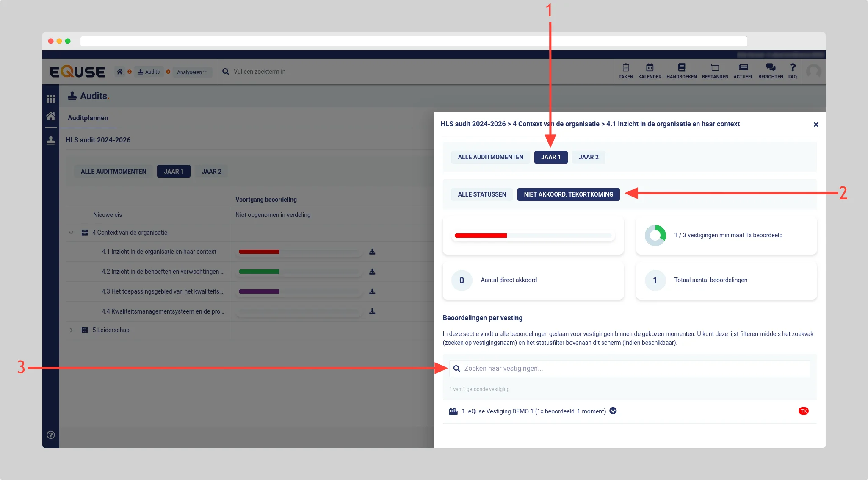Open Handboeken book icon
The image size is (868, 480).
click(681, 68)
